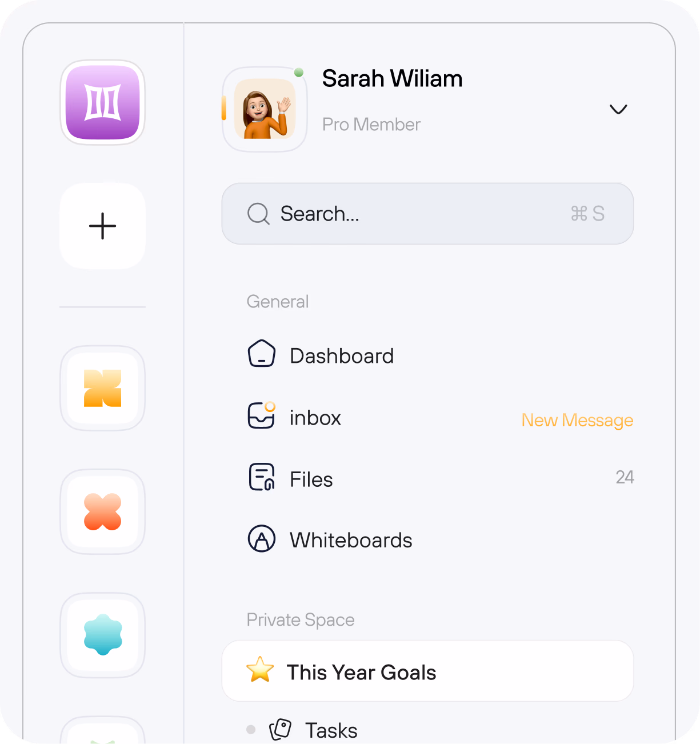The width and height of the screenshot is (700, 744).
Task: Open the orange flower workspace icon
Action: coord(103,511)
